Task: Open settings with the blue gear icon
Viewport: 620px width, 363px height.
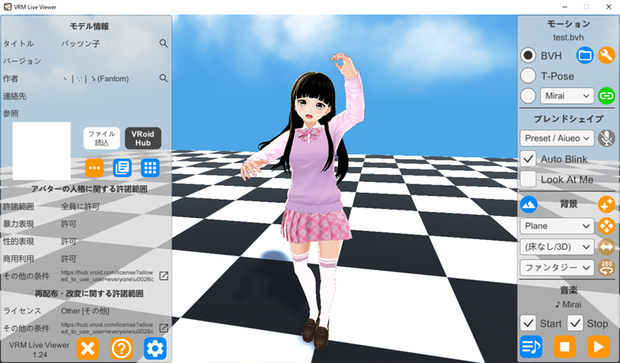Action: (x=155, y=348)
